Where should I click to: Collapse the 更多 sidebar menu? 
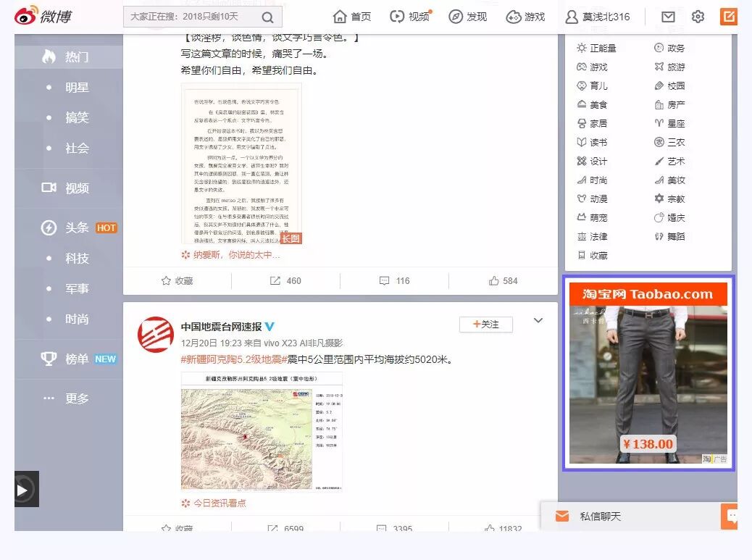pos(78,398)
